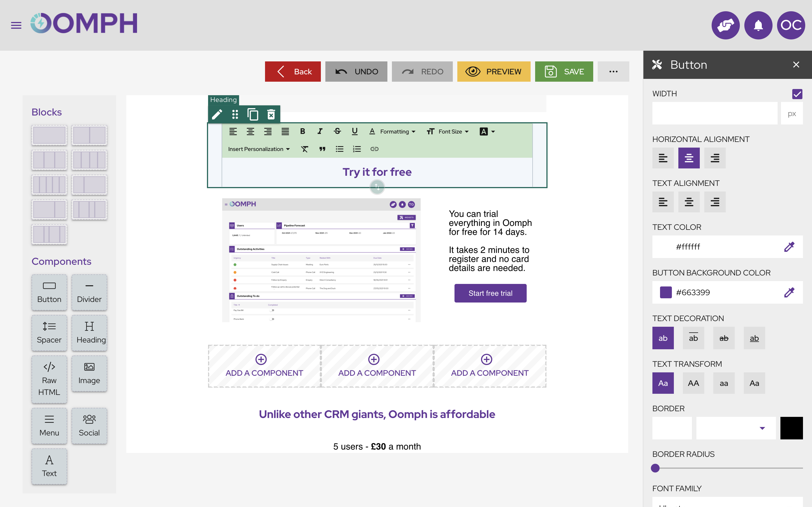Save the email design
This screenshot has width=812, height=507.
(x=564, y=72)
